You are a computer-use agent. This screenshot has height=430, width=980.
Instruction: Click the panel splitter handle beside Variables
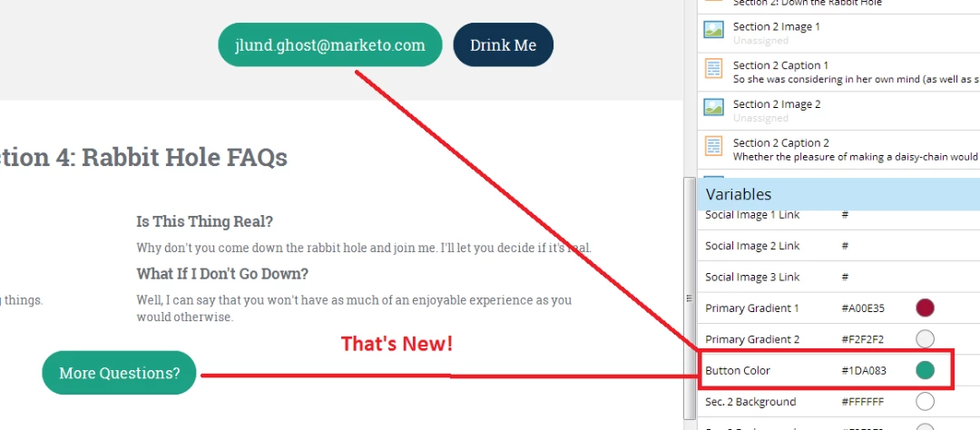[690, 298]
